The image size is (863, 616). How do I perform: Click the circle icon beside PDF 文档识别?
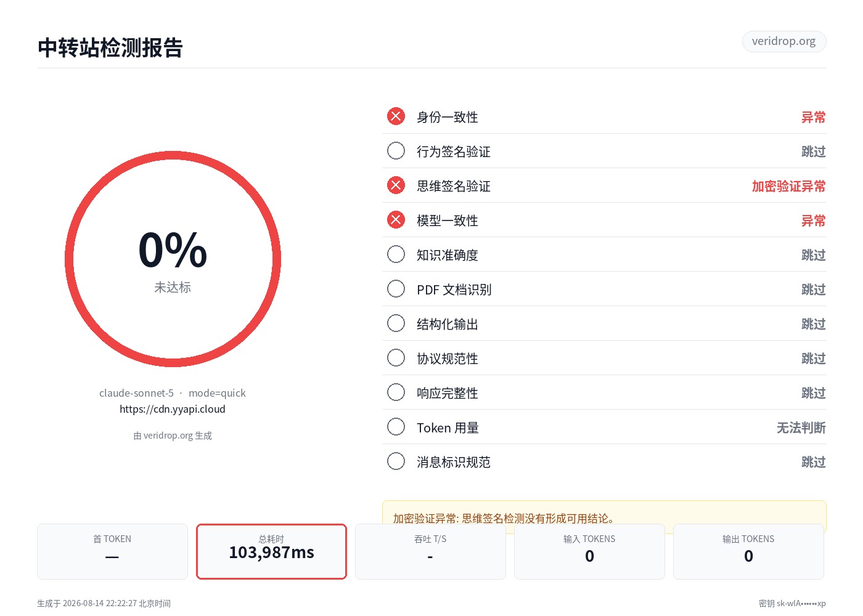(396, 289)
